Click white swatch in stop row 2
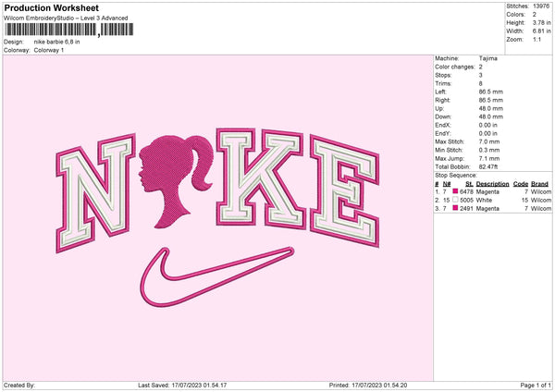The width and height of the screenshot is (555, 392). tap(455, 200)
